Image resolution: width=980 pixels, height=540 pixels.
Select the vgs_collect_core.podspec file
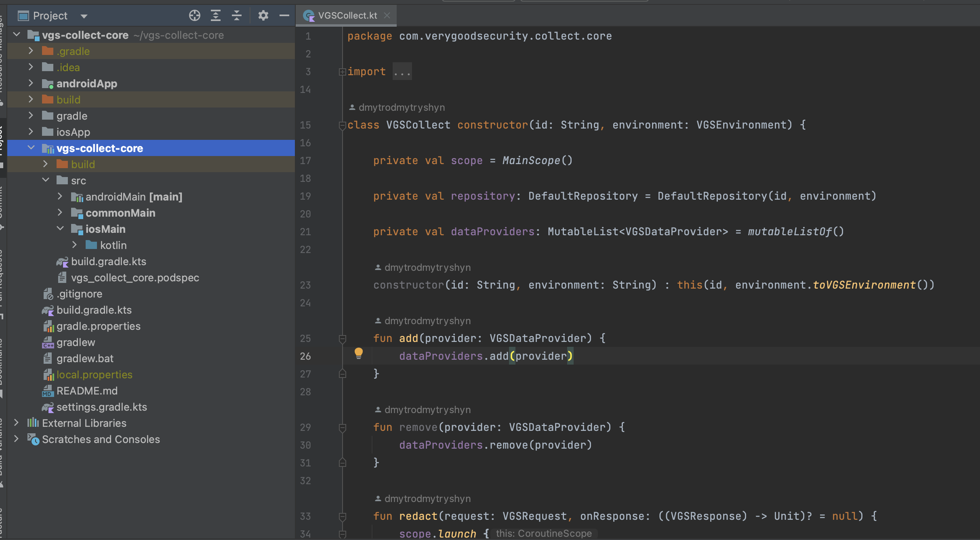135,278
